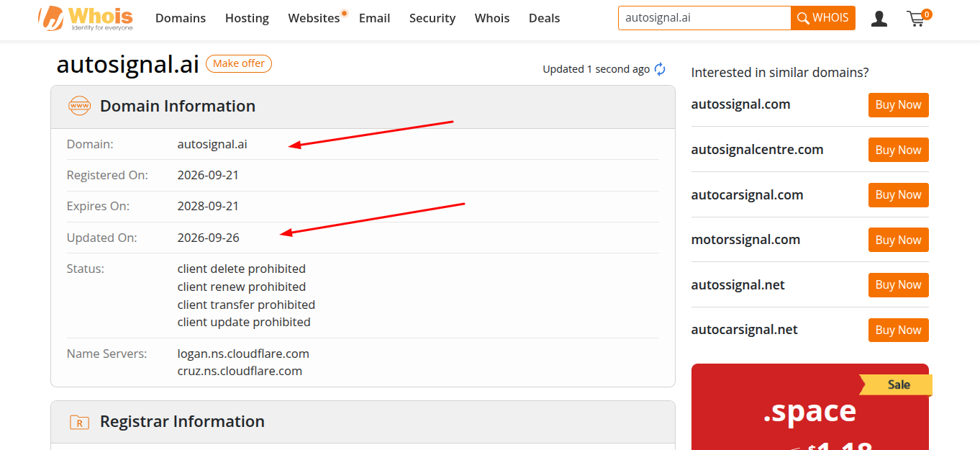Open the Email menu
Viewport: 980px width, 450px height.
[374, 18]
